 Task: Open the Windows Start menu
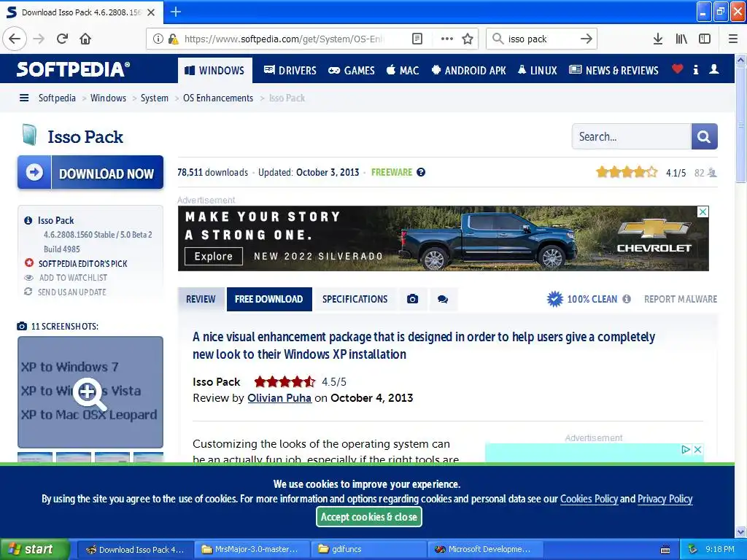(34, 549)
